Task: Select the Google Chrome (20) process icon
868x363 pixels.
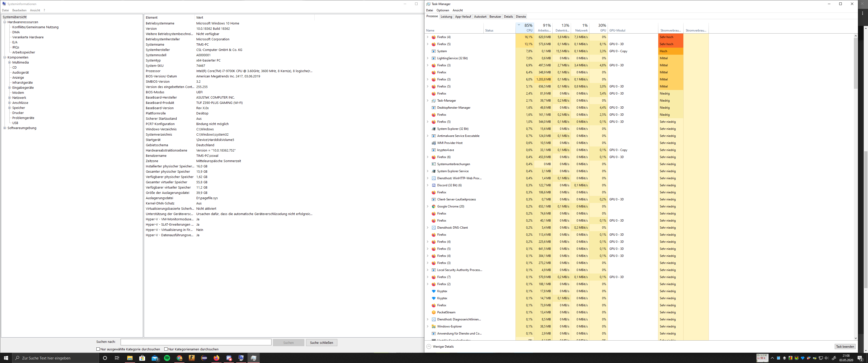Action: click(434, 206)
